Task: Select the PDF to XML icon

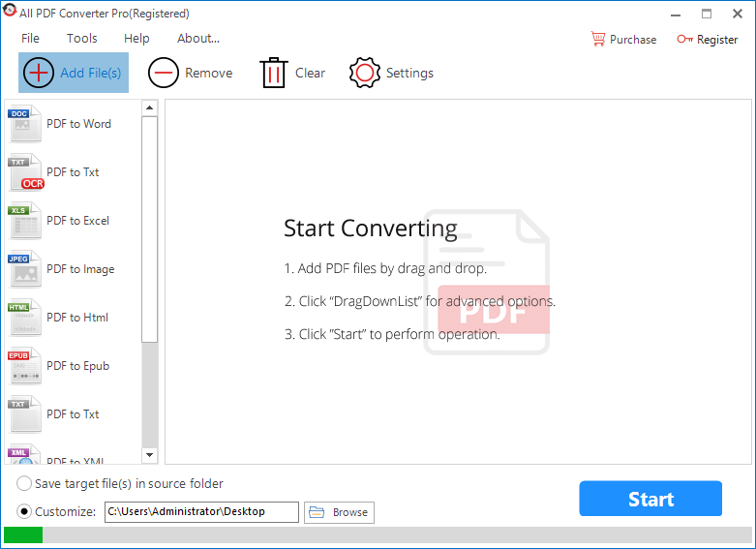Action: pyautogui.click(x=24, y=454)
